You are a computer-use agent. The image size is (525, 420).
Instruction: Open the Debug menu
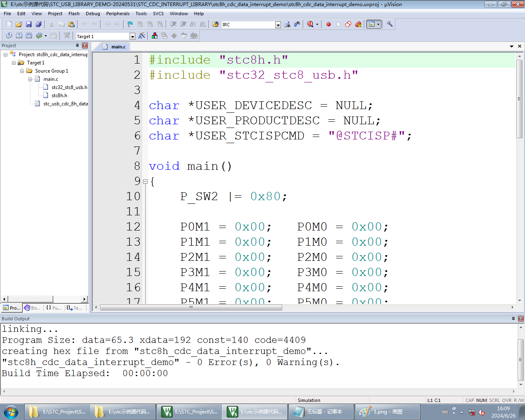pyautogui.click(x=93, y=14)
